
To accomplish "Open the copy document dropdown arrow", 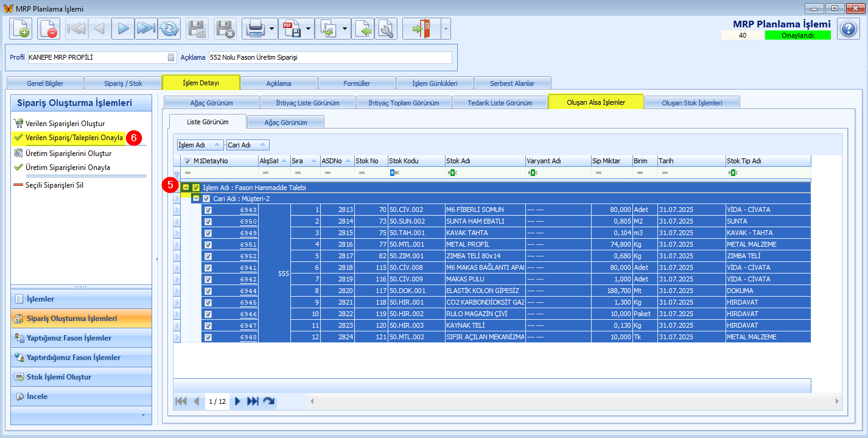I will pos(345,29).
